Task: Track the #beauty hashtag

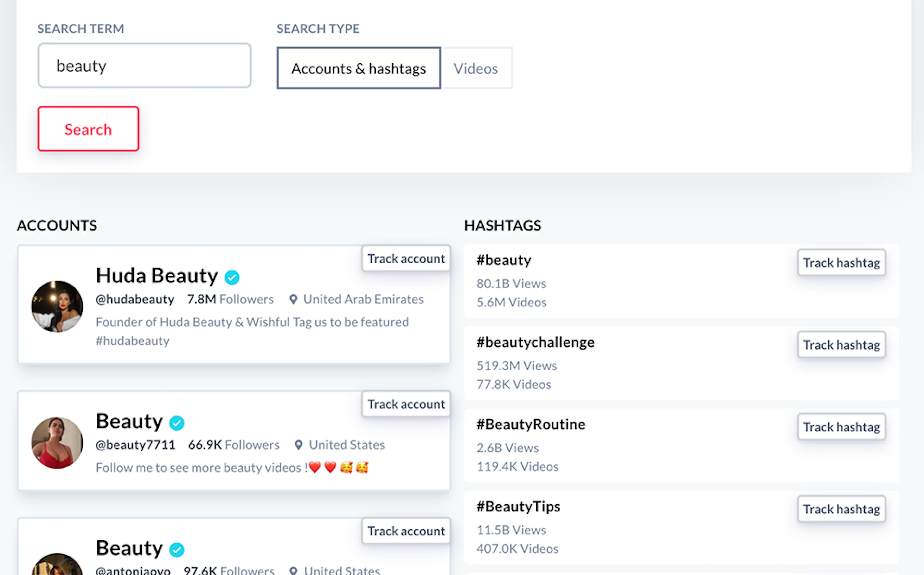Action: click(x=841, y=263)
